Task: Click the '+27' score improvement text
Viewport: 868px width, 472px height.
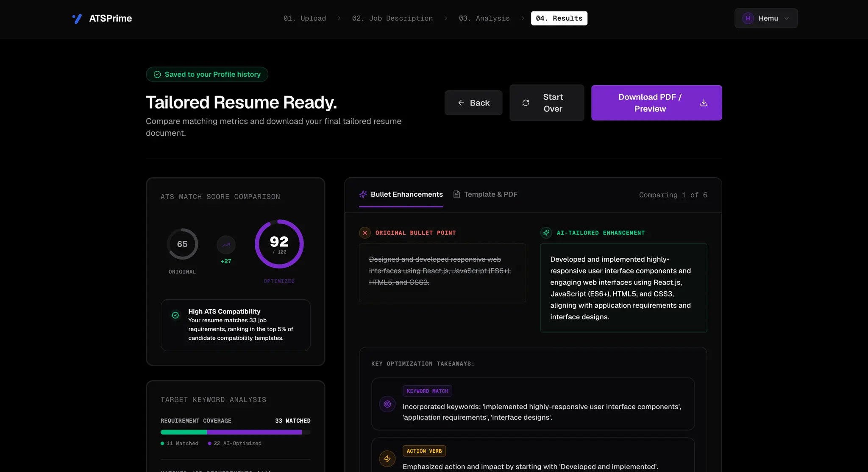Action: click(226, 261)
